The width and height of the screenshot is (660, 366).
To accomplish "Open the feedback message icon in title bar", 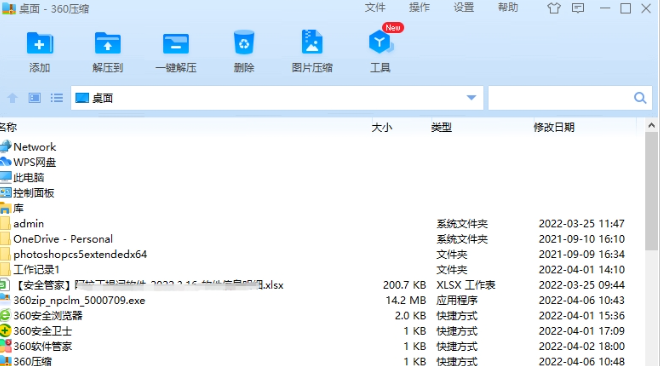I will 578,8.
